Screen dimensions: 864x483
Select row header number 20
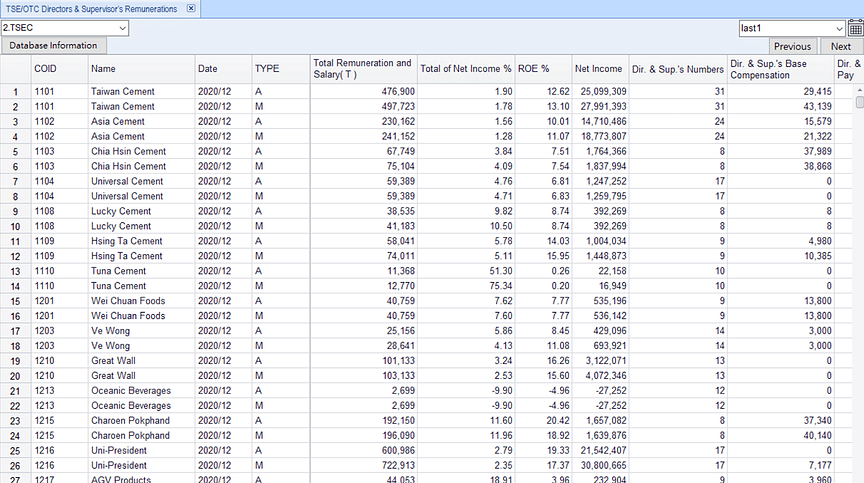[15, 376]
